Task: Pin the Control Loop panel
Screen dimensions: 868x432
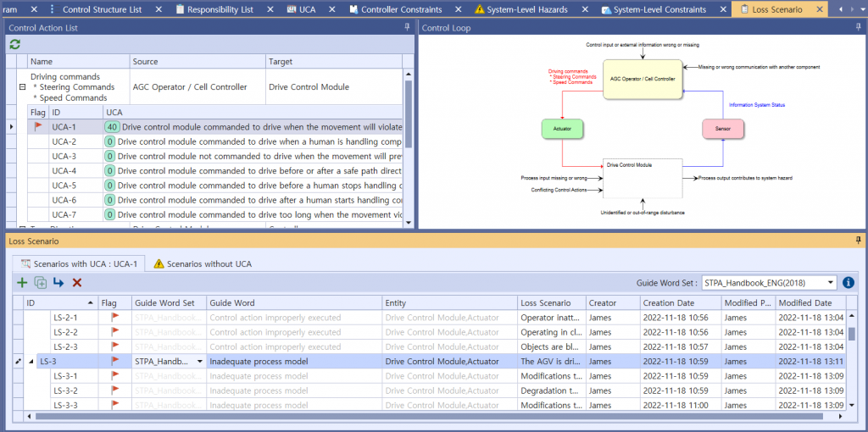Action: 858,28
